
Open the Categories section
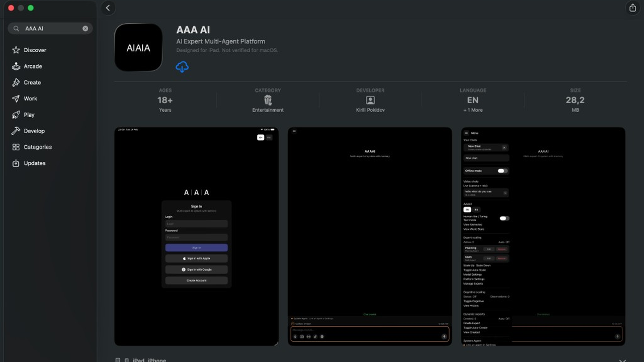click(38, 147)
